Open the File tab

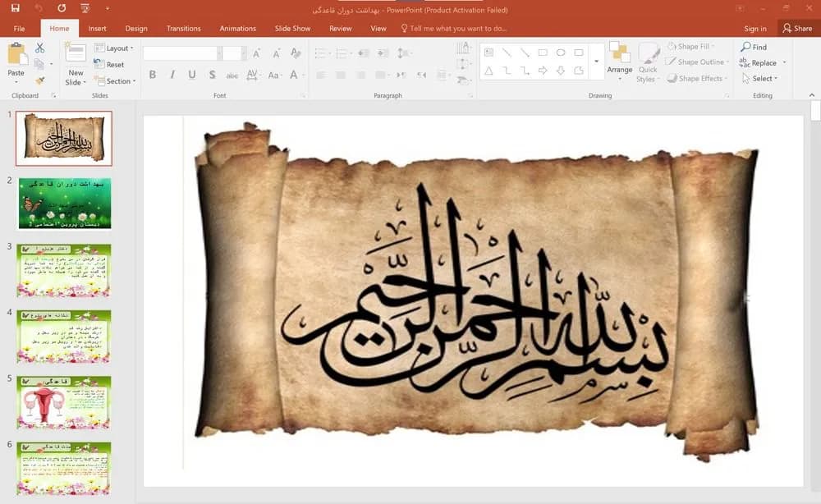20,28
